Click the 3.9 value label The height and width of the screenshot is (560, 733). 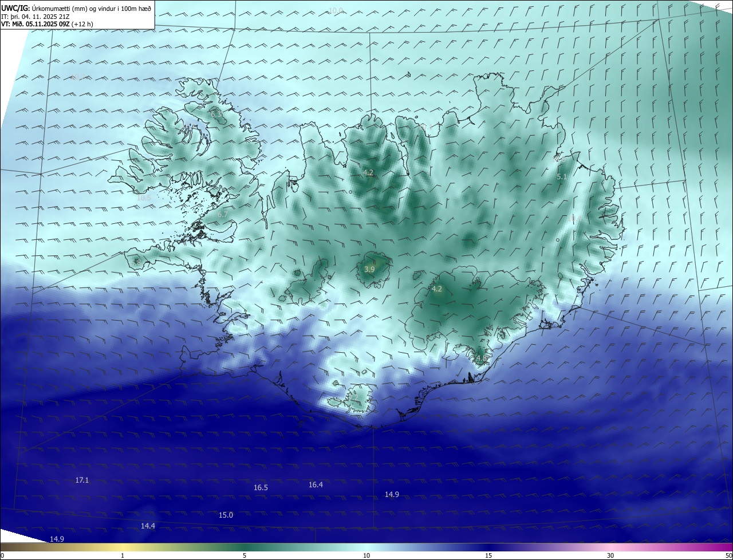pyautogui.click(x=369, y=269)
